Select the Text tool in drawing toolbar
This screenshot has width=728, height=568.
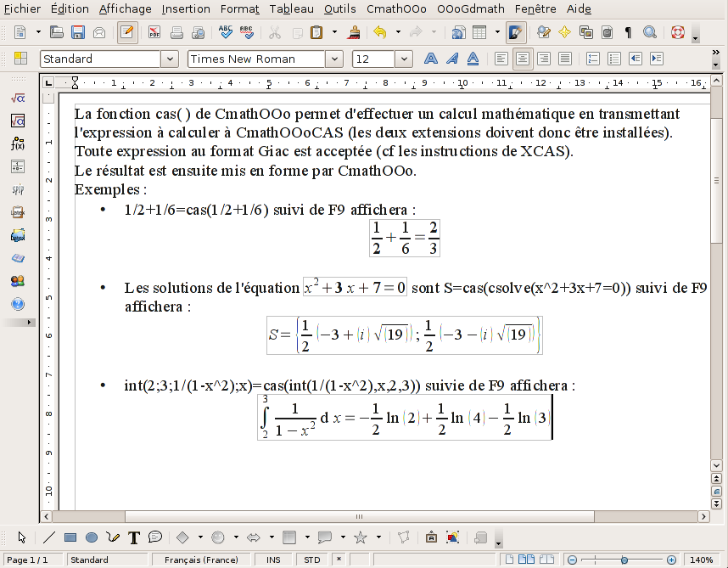point(134,537)
